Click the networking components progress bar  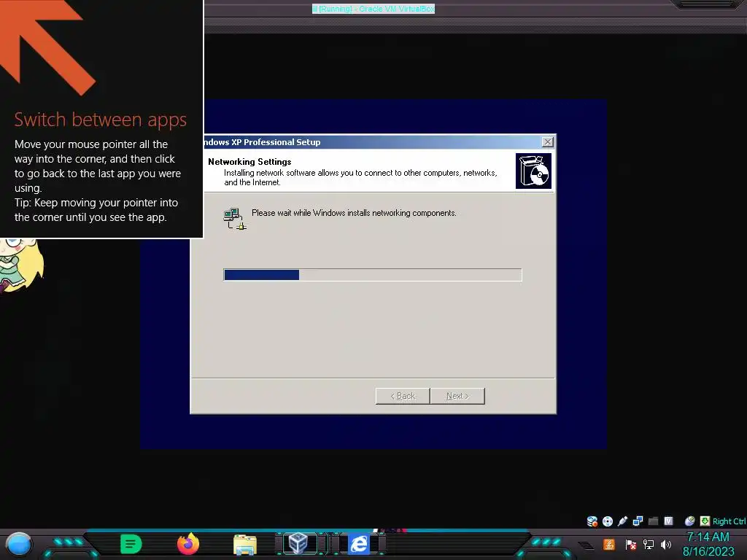pyautogui.click(x=373, y=275)
